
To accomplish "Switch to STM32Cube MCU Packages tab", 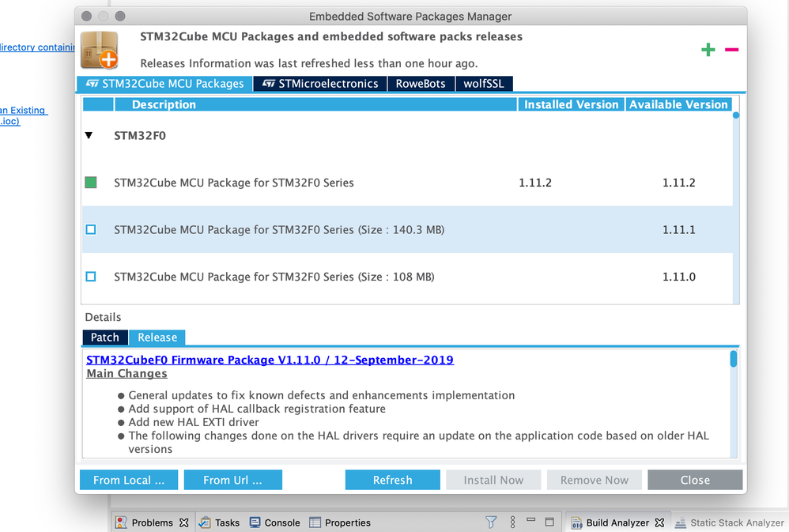I will (164, 84).
